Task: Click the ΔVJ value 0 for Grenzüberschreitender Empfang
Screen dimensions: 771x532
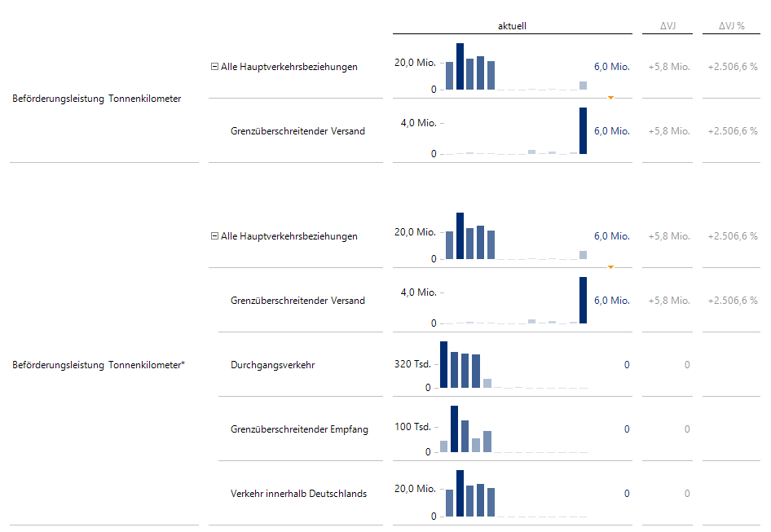Action: click(x=687, y=429)
